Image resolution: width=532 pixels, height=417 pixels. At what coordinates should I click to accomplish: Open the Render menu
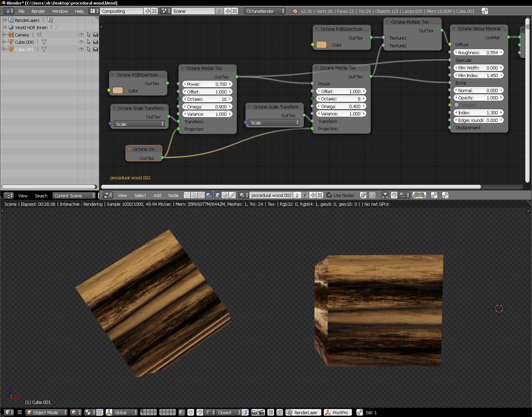pyautogui.click(x=38, y=11)
